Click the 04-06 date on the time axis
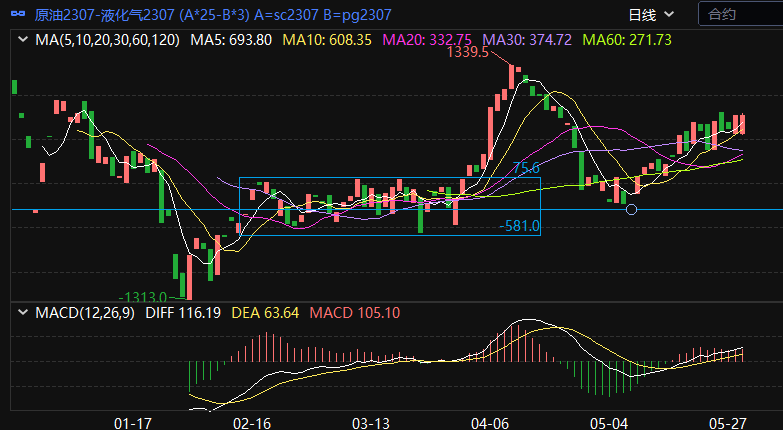The height and width of the screenshot is (430, 783). [x=490, y=423]
